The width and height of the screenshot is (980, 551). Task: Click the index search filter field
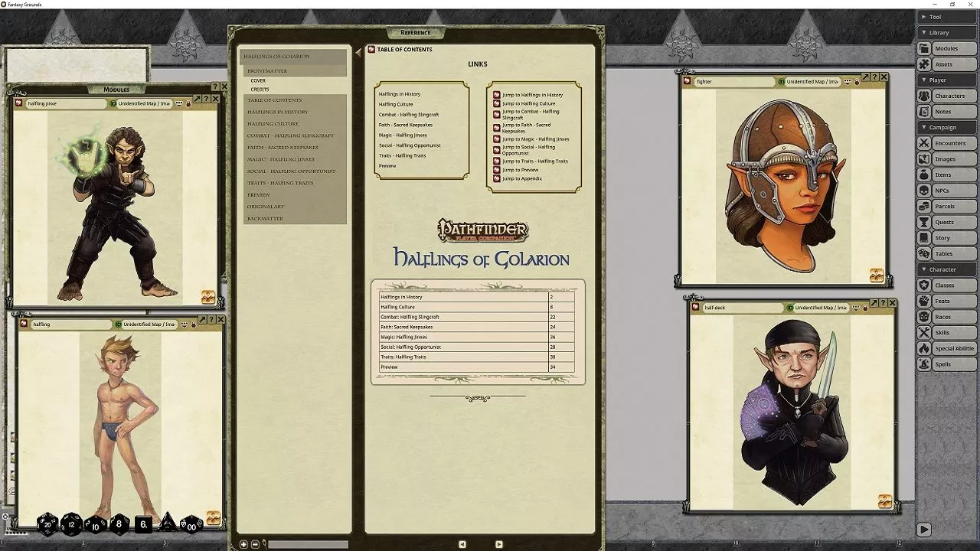[307, 544]
